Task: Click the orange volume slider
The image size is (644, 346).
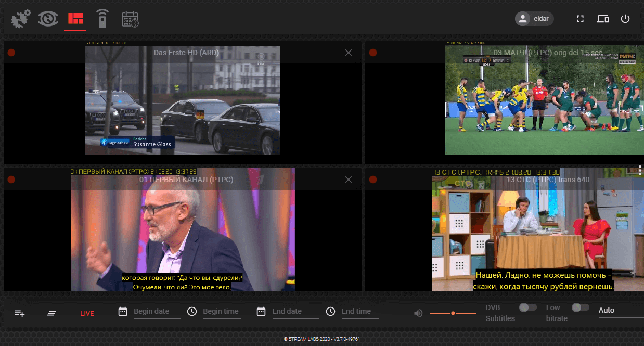Action: point(453,313)
